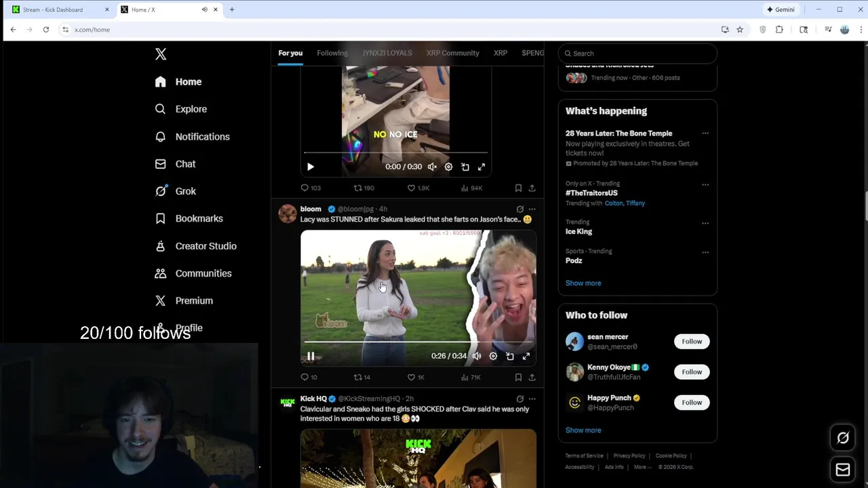Viewport: 868px width, 488px height.
Task: Open settings on bloom video
Action: (x=493, y=357)
